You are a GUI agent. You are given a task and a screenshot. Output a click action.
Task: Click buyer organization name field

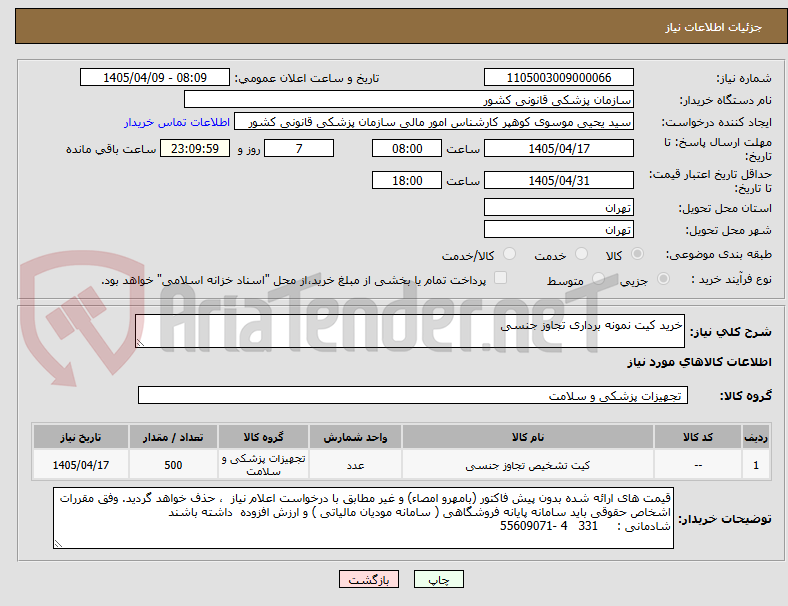point(409,99)
